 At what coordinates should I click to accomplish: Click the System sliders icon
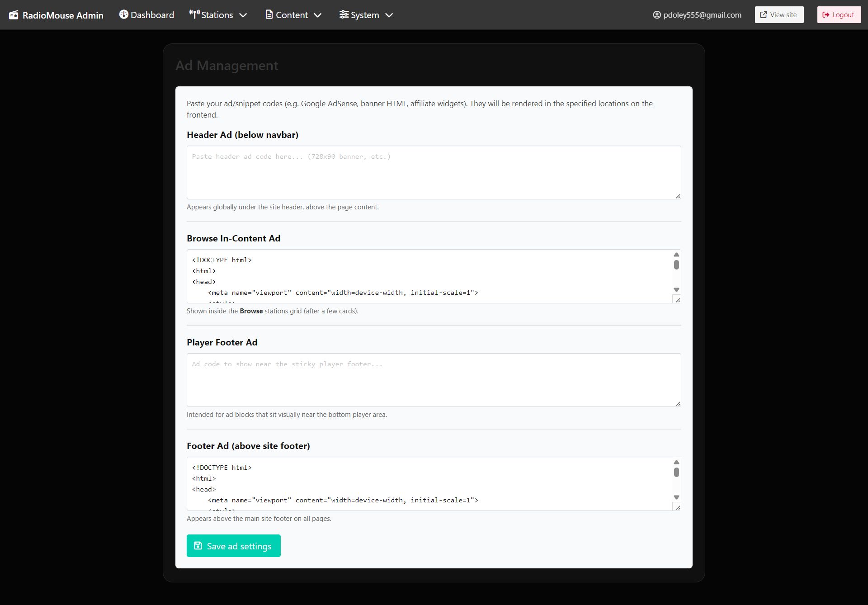tap(344, 14)
